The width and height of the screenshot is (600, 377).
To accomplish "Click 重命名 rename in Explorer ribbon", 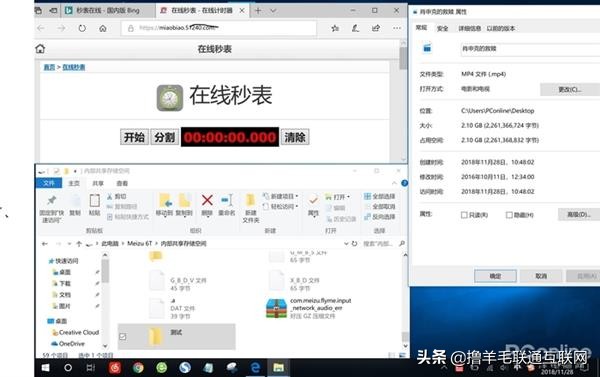I will click(x=227, y=204).
